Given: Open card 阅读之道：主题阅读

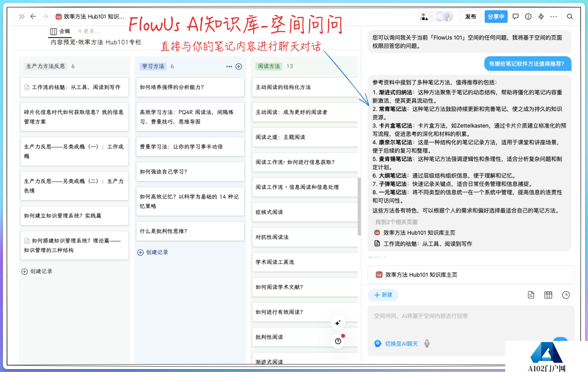Looking at the screenshot, I should click(x=305, y=137).
